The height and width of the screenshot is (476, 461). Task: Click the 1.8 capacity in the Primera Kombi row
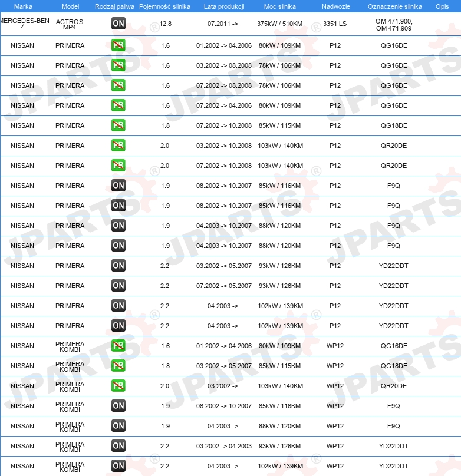pos(165,366)
